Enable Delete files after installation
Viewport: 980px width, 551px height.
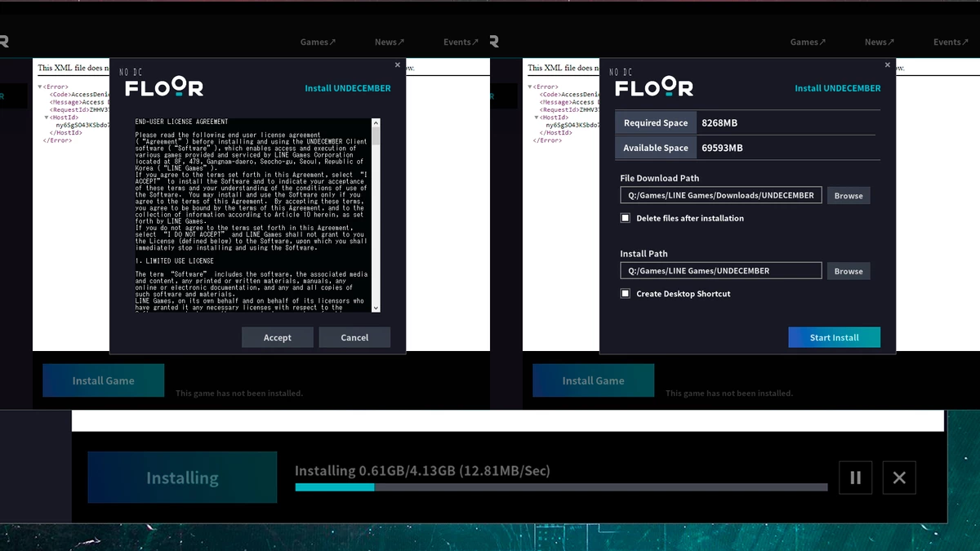[626, 218]
